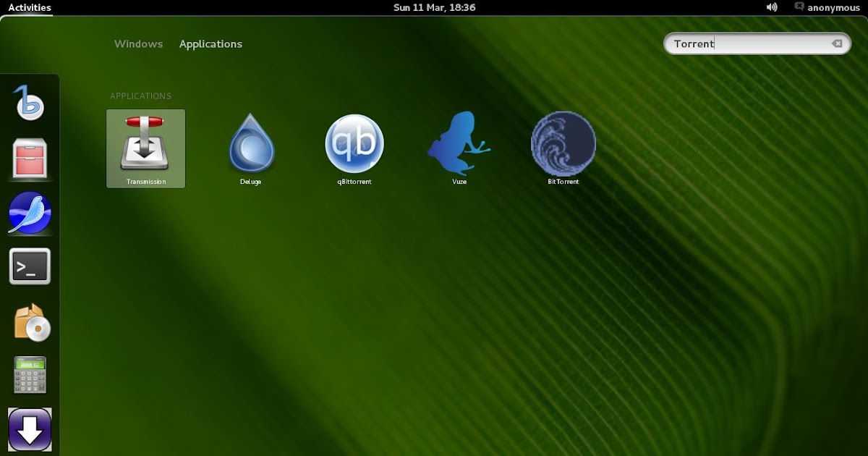Viewport: 868px width, 456px height.
Task: Clear the Torrent search text
Action: 837,43
